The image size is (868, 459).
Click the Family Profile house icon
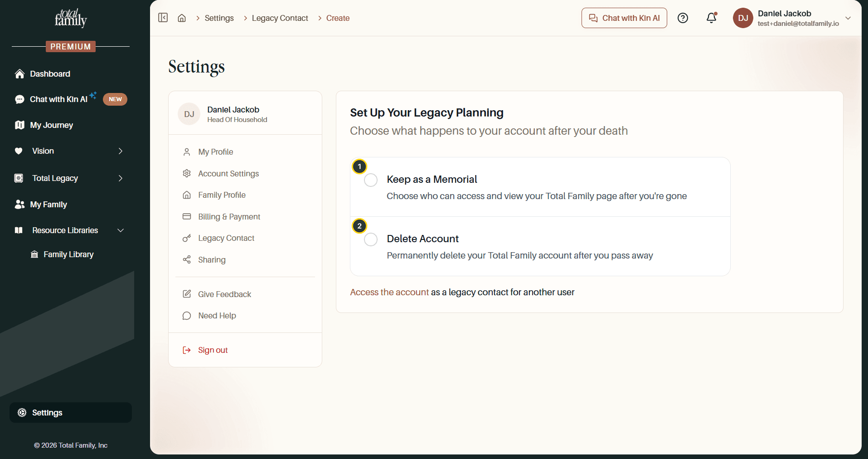[x=187, y=195]
